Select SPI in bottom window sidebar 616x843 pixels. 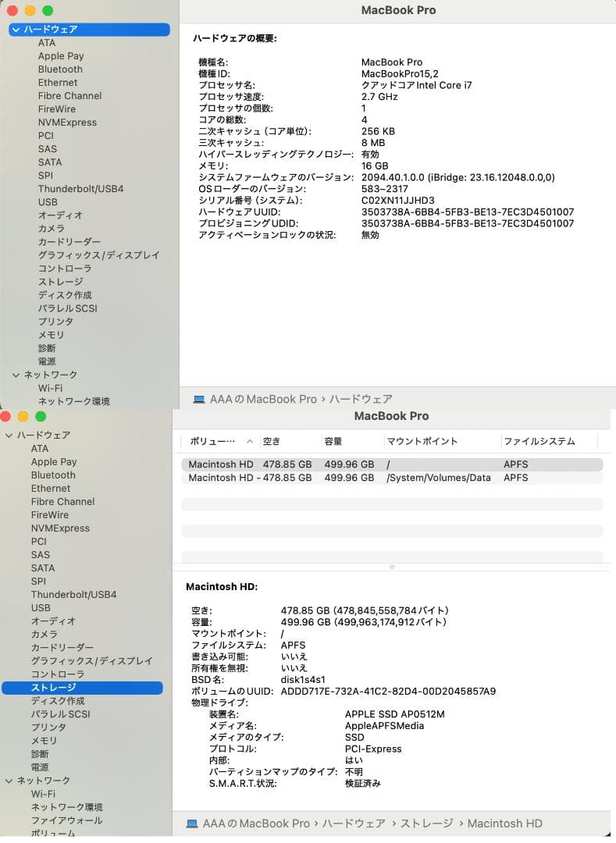point(38,582)
